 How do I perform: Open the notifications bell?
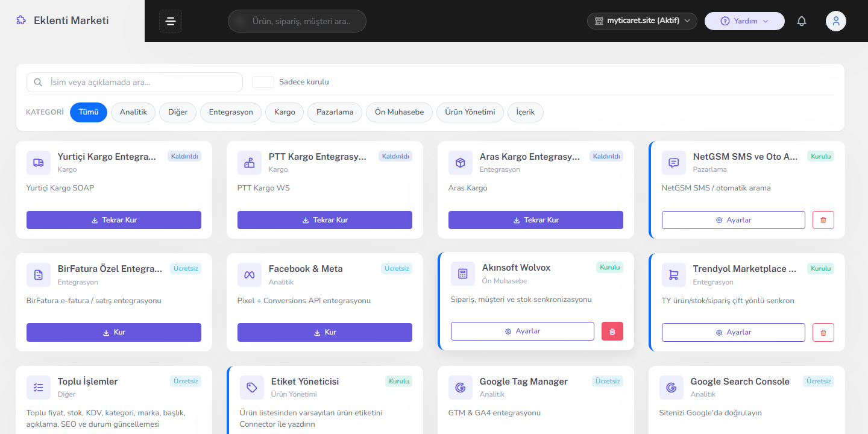(802, 21)
